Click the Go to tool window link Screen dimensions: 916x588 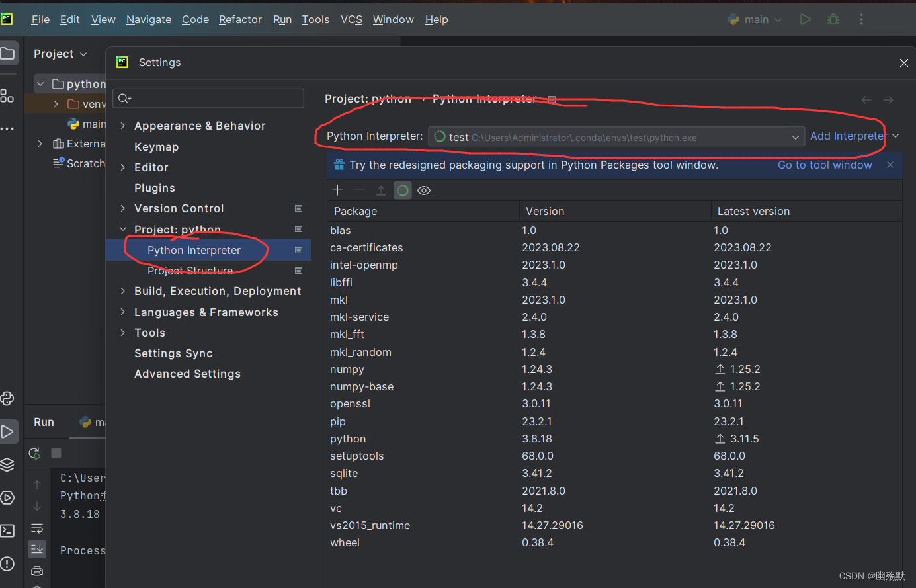pos(825,165)
